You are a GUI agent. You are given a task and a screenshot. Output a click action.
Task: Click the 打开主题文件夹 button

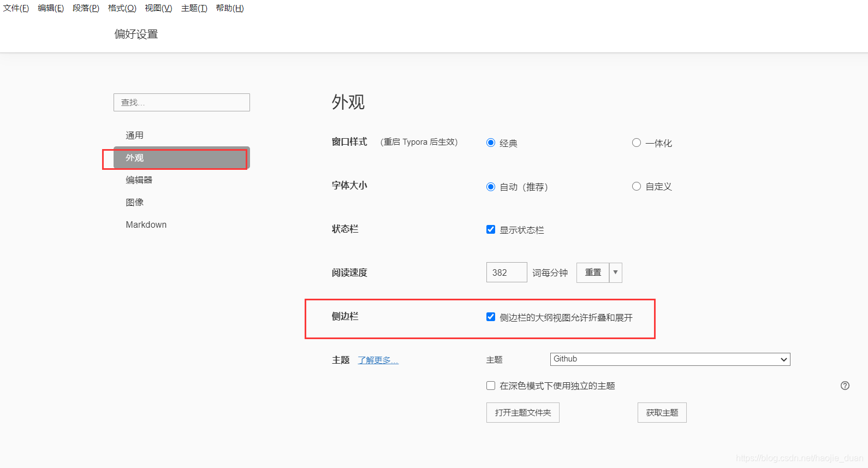pyautogui.click(x=523, y=413)
